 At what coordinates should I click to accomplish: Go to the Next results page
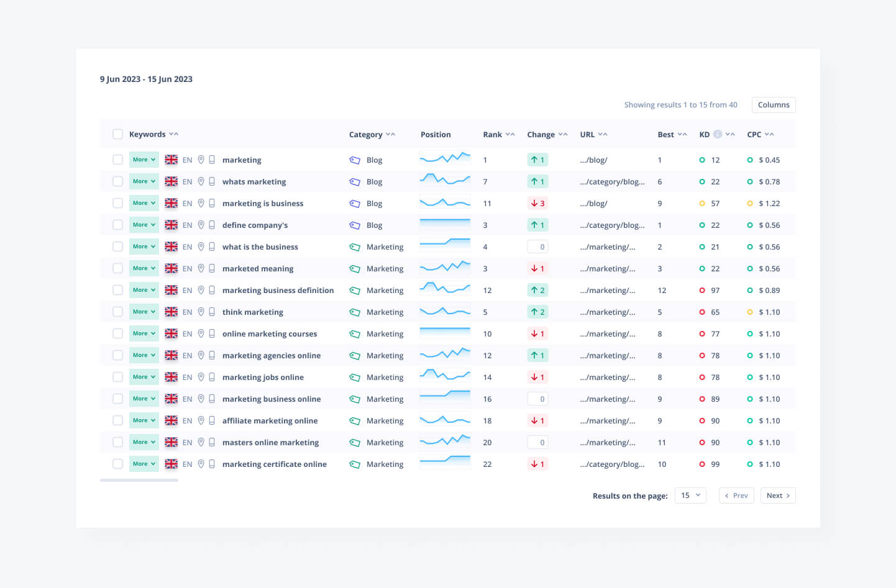point(777,495)
